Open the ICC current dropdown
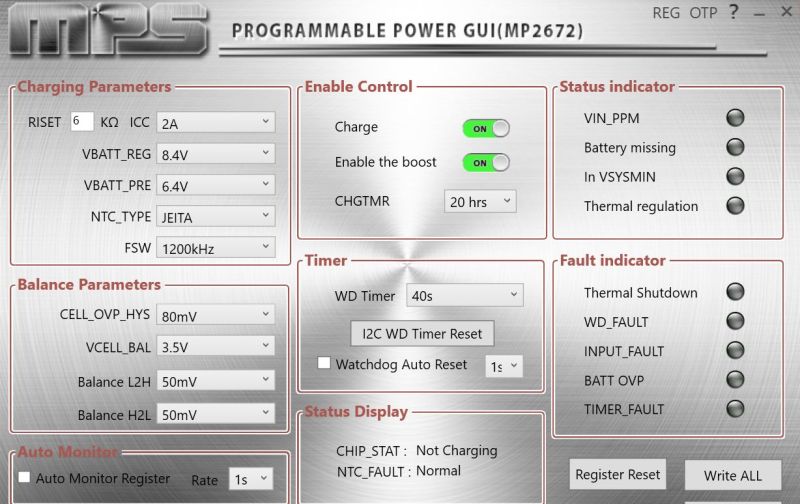This screenshot has height=504, width=800. [x=215, y=123]
